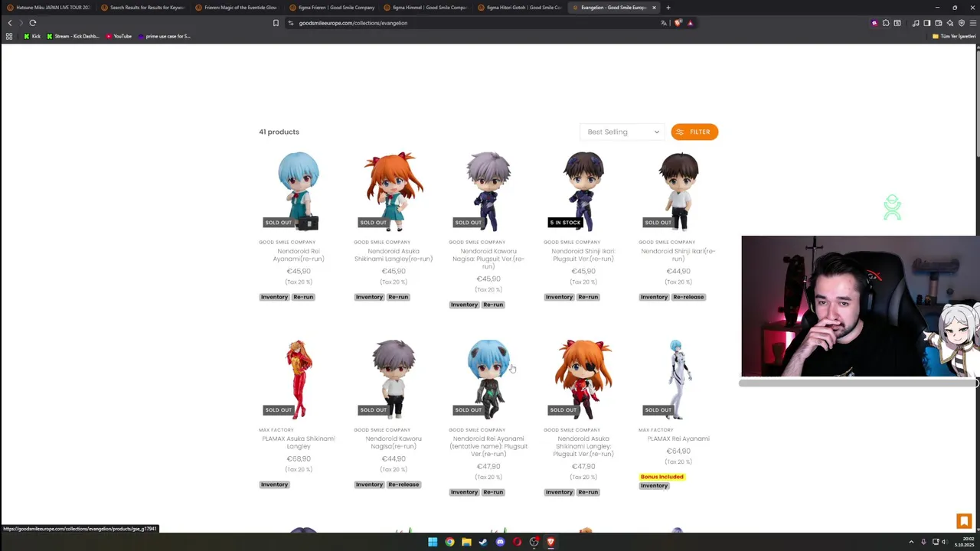
Task: Open the Stream - Kick Dashboard bookmark
Action: click(73, 36)
